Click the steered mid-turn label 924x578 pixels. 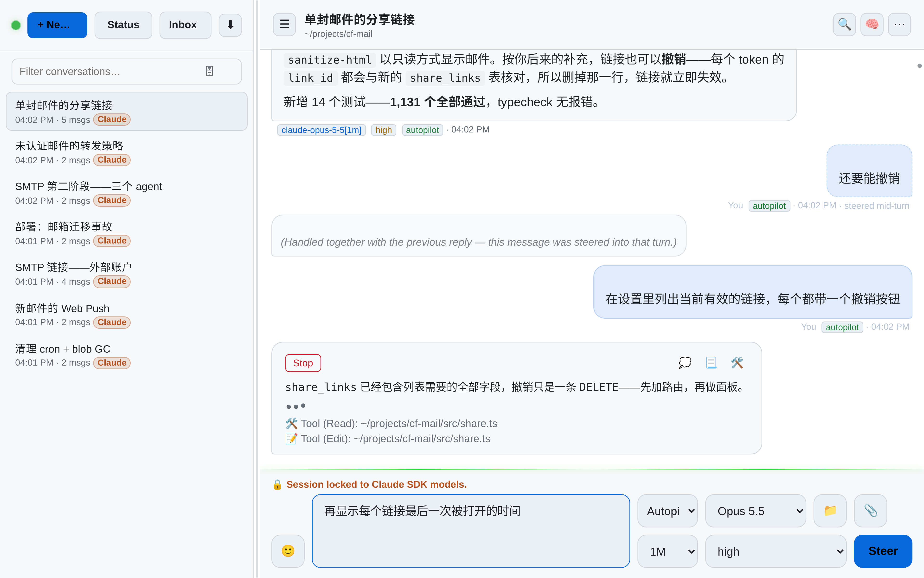pyautogui.click(x=876, y=206)
